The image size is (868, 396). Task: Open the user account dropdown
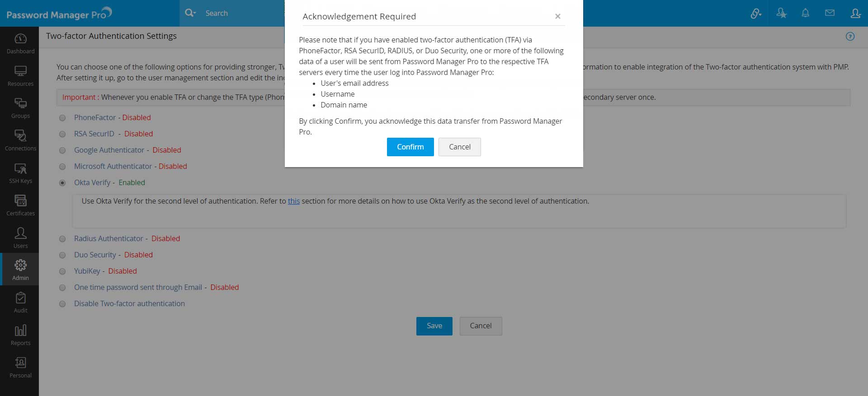coord(855,13)
